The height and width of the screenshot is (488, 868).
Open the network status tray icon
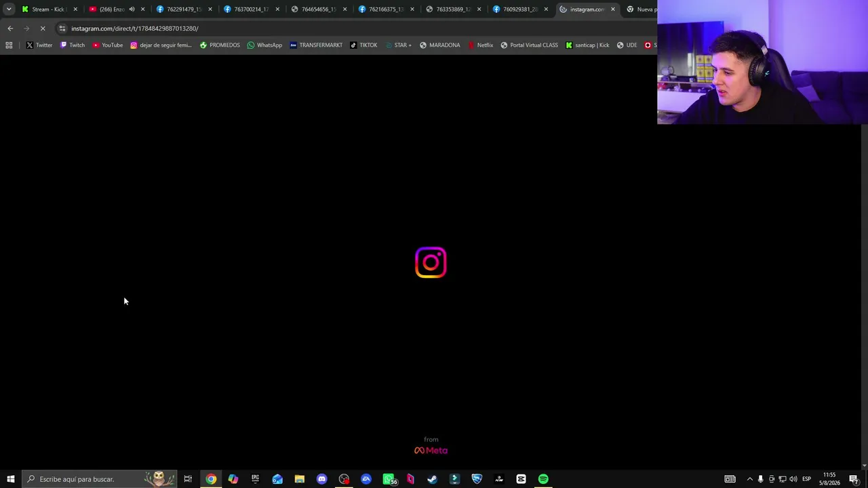[782, 479]
